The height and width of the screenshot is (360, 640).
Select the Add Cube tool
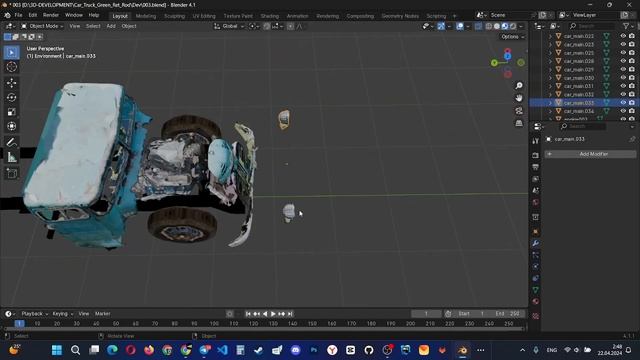click(x=11, y=173)
